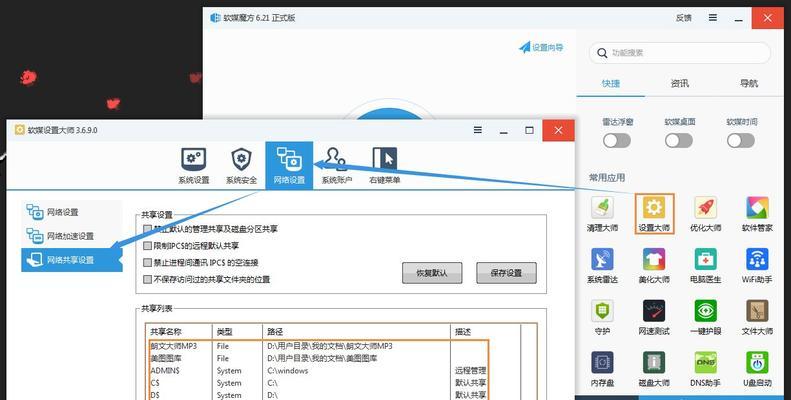Toggle 雷达浮窗 switch
Screen dimensions: 791x400
pyautogui.click(x=617, y=141)
